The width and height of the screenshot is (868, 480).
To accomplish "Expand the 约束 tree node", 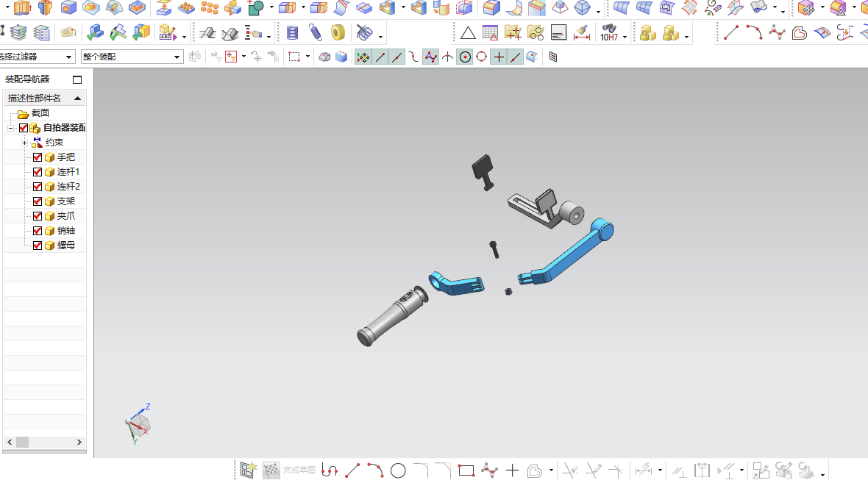I will coord(24,143).
